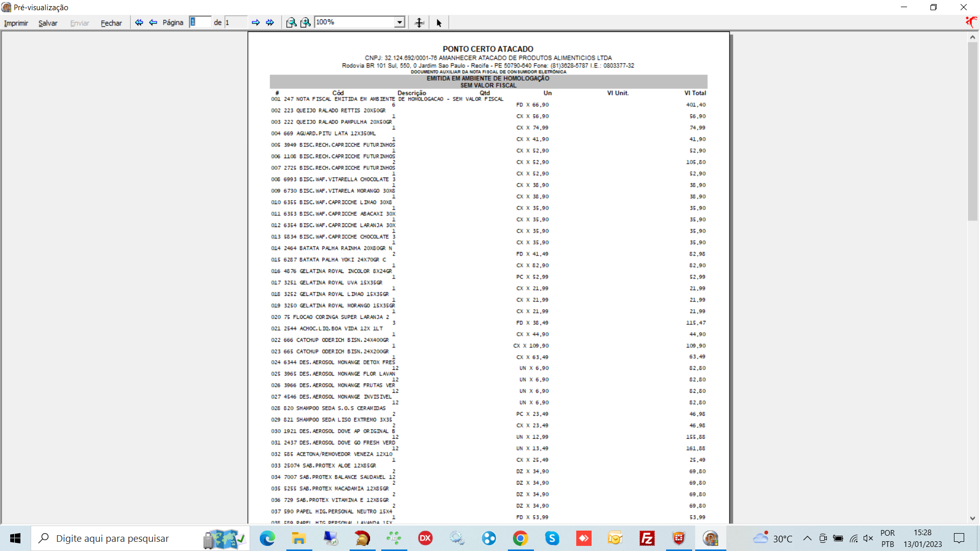Screen dimensions: 980x551
Task: Click the vertical scrollbar thumb
Action: pos(972,132)
